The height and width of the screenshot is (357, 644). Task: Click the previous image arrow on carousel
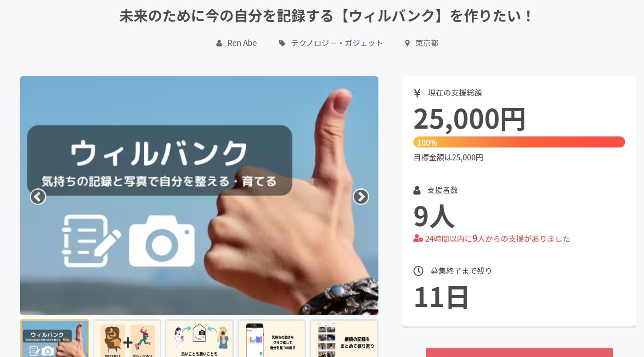pyautogui.click(x=38, y=197)
